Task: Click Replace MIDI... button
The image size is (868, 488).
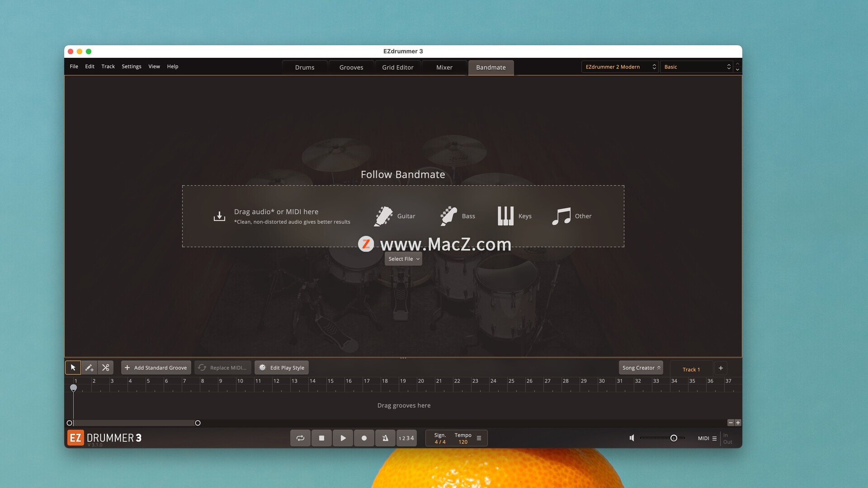Action: pos(223,368)
